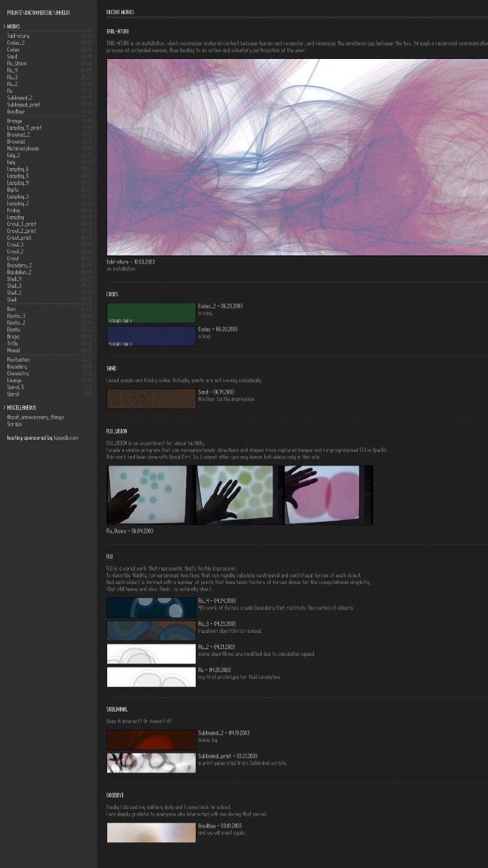Viewport: 488px width, 868px height.
Task: Select Sand in the sidebar works list
Action: pos(12,57)
